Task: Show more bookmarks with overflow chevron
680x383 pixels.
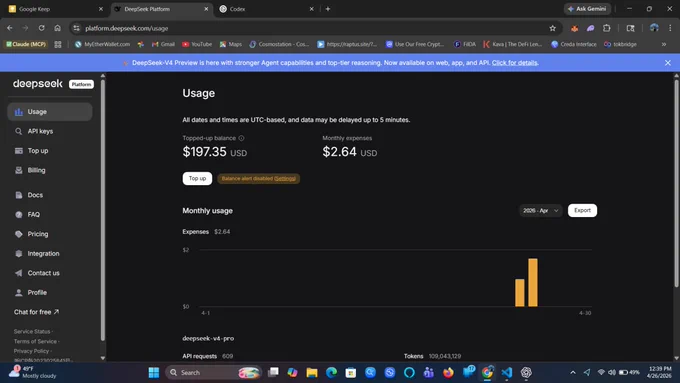Action: pyautogui.click(x=664, y=44)
